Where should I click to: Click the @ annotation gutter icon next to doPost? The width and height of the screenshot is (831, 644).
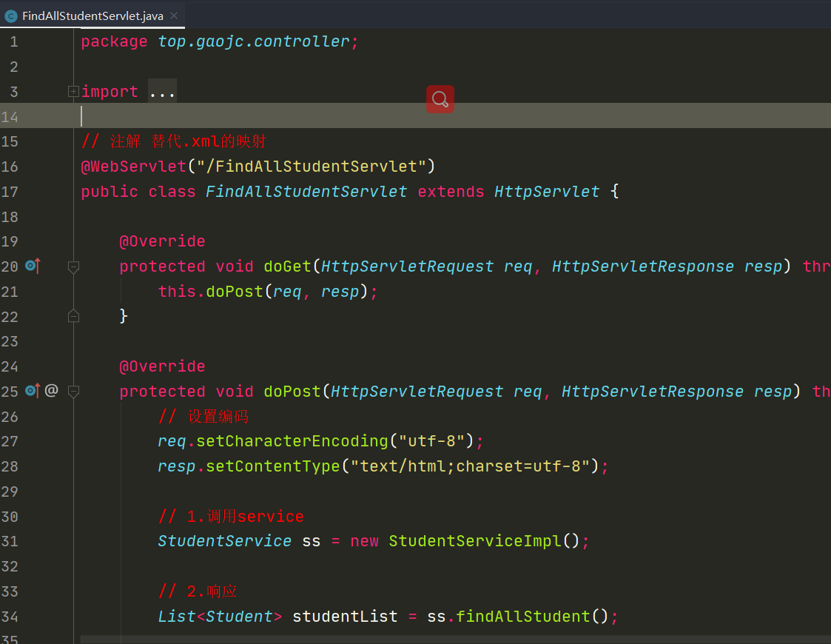(50, 391)
